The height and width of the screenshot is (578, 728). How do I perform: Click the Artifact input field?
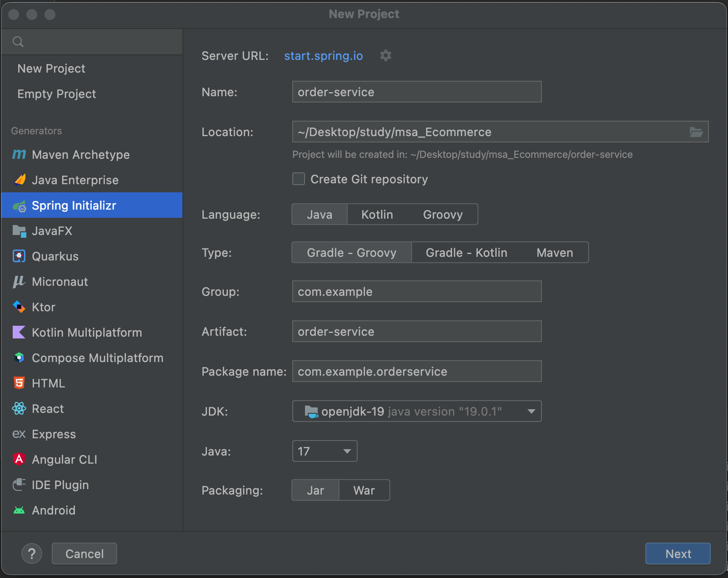click(x=417, y=332)
